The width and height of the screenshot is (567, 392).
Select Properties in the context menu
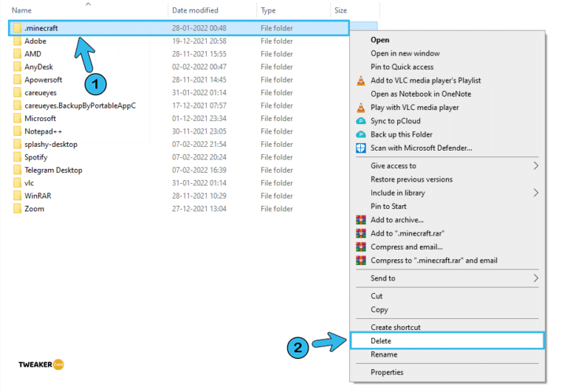tap(387, 373)
